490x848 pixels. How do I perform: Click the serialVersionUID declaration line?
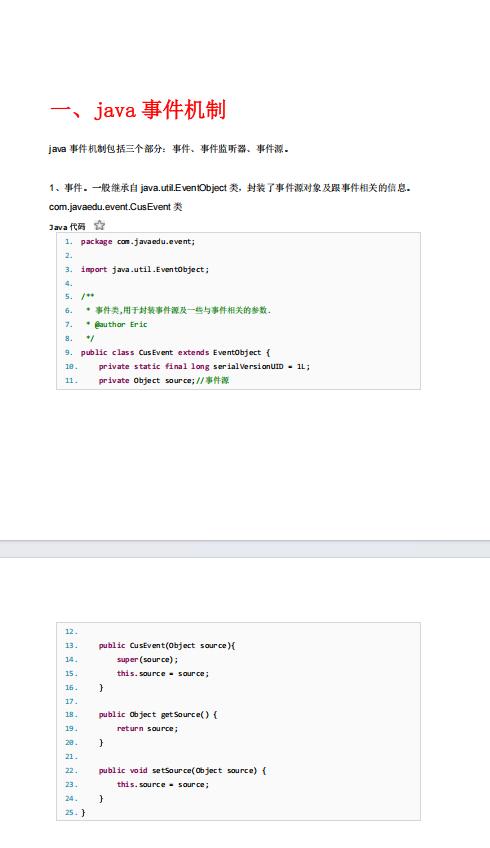coord(204,367)
